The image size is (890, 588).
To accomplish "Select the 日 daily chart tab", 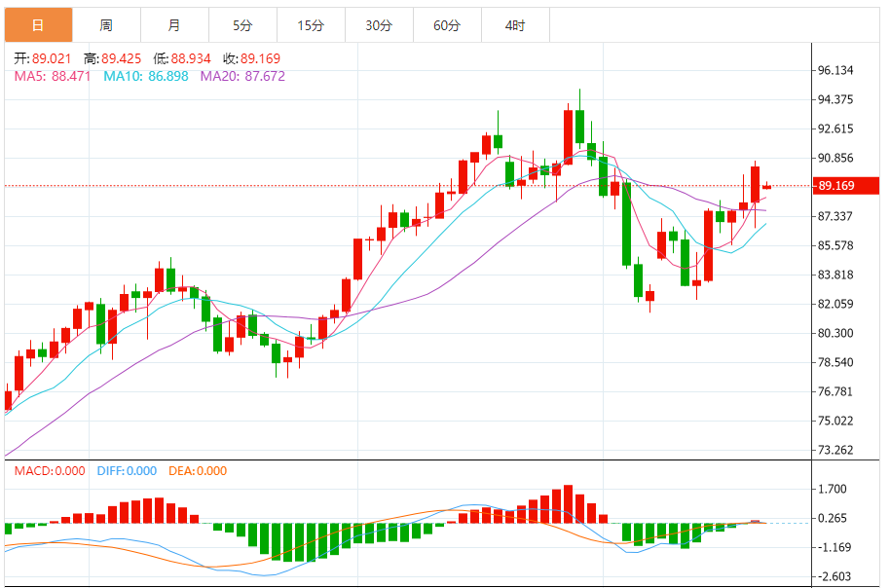I will tap(39, 25).
